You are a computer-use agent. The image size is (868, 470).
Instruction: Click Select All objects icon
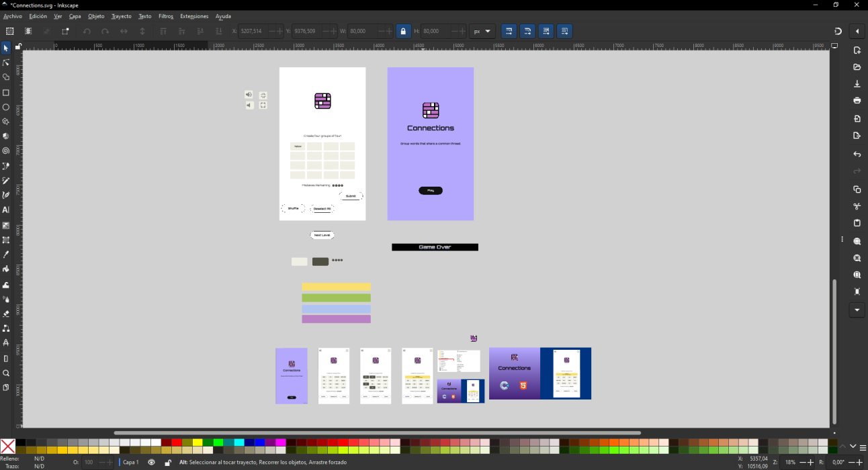click(10, 31)
